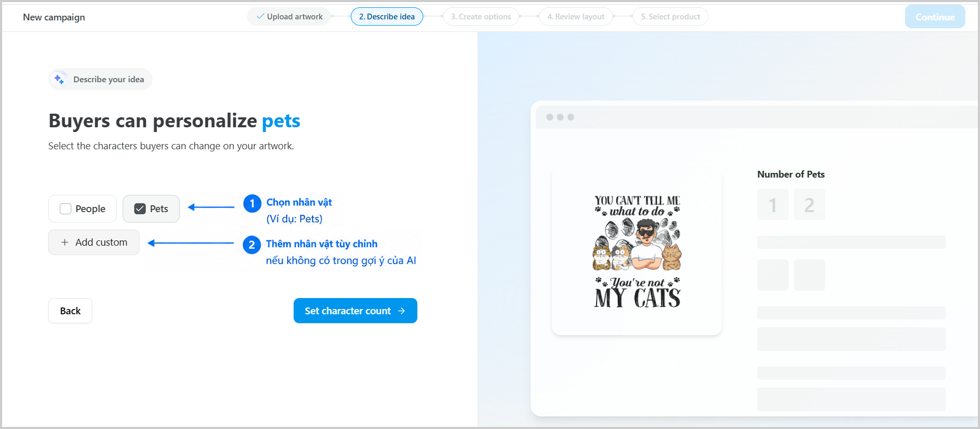The height and width of the screenshot is (429, 980).
Task: Open the 3. Create options step
Action: click(x=481, y=17)
